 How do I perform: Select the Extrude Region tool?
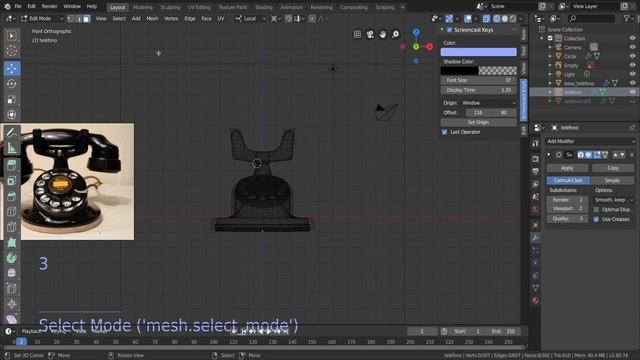11,165
